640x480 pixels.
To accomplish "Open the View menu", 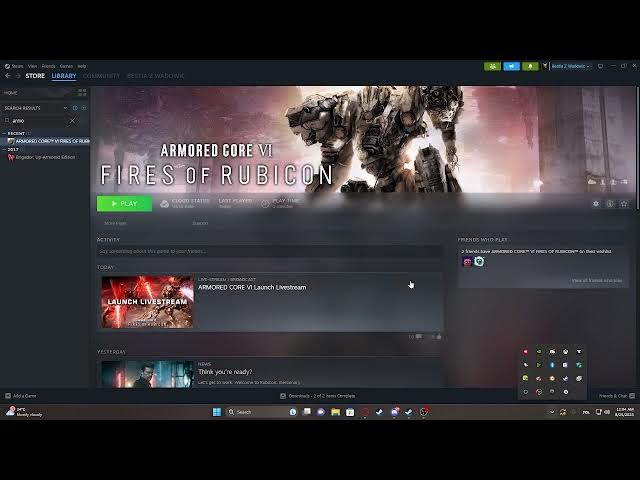I will coord(33,66).
